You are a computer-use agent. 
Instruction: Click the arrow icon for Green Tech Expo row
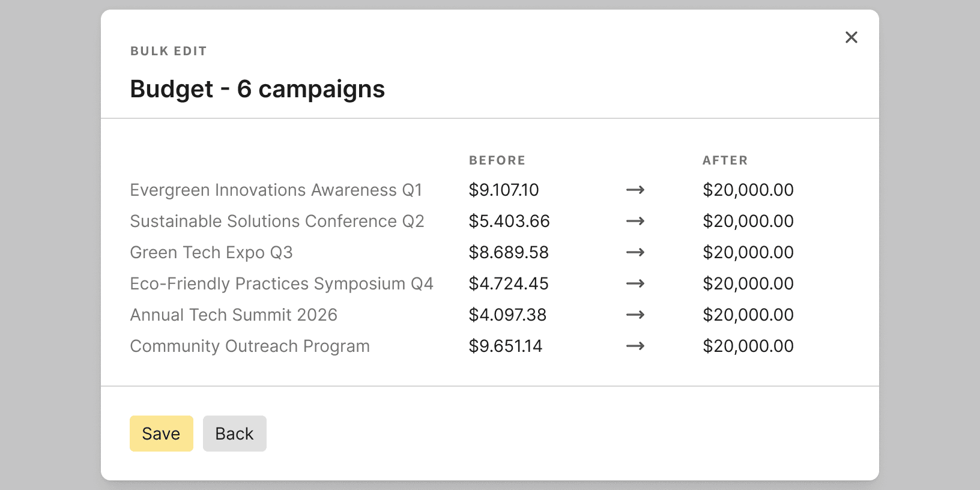tap(635, 252)
